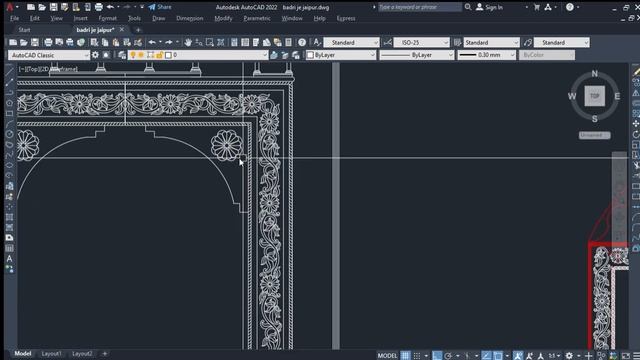Toggle snap mode in the status bar
This screenshot has height=360, width=640.
coord(417,356)
